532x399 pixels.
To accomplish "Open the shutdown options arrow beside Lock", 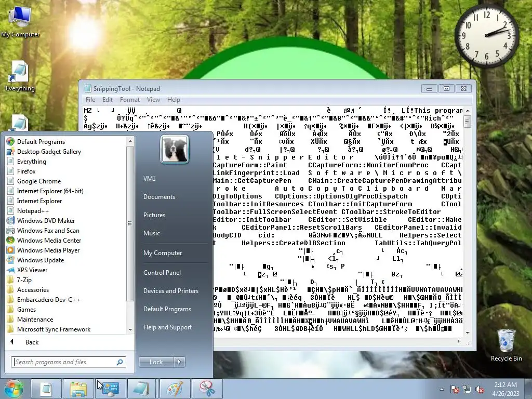I will 179,362.
